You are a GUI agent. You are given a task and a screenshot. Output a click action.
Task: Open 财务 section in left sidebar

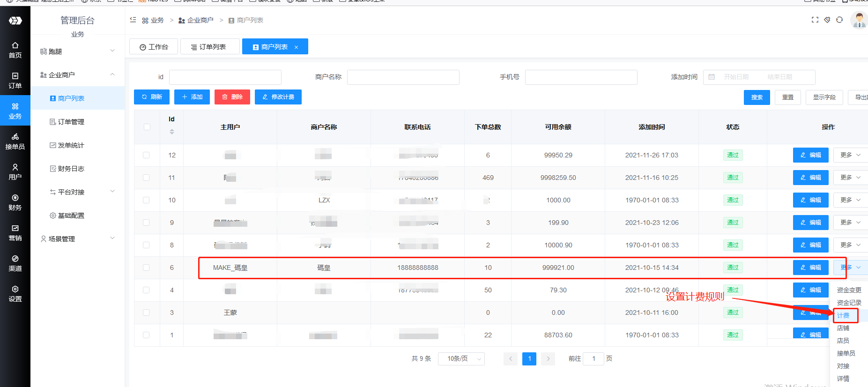(15, 202)
